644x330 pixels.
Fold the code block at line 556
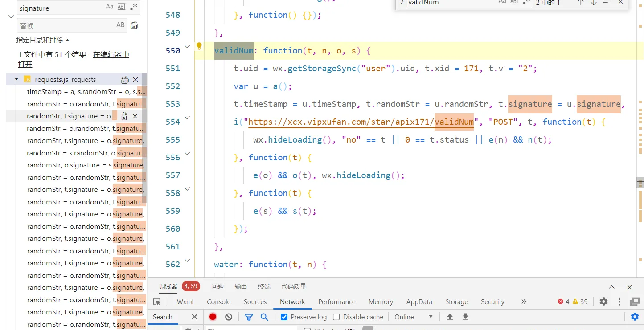(187, 153)
